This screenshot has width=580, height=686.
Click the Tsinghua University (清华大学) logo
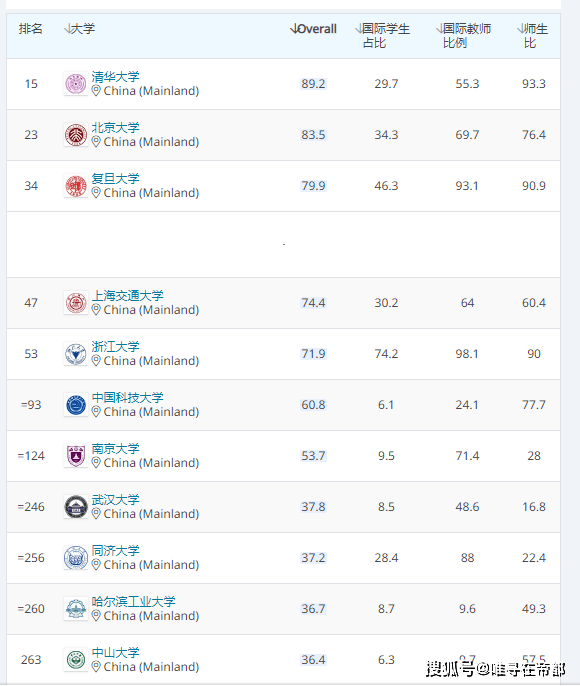point(76,84)
